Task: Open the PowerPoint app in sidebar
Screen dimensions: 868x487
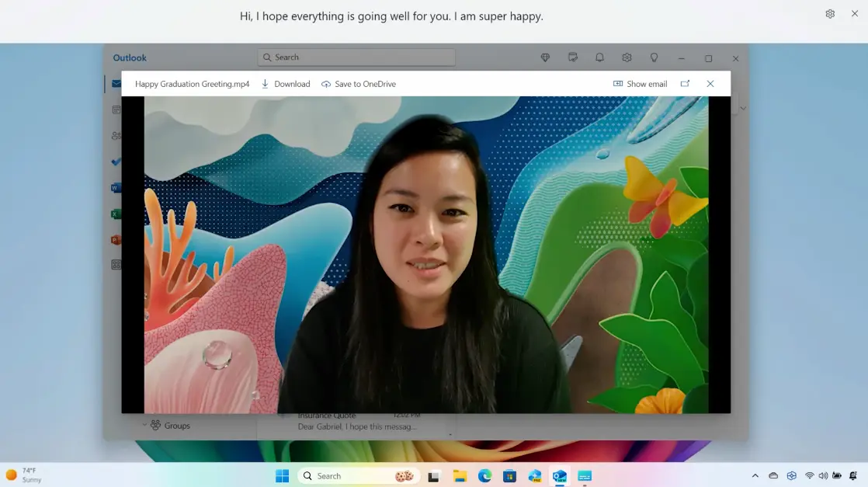Action: (116, 240)
